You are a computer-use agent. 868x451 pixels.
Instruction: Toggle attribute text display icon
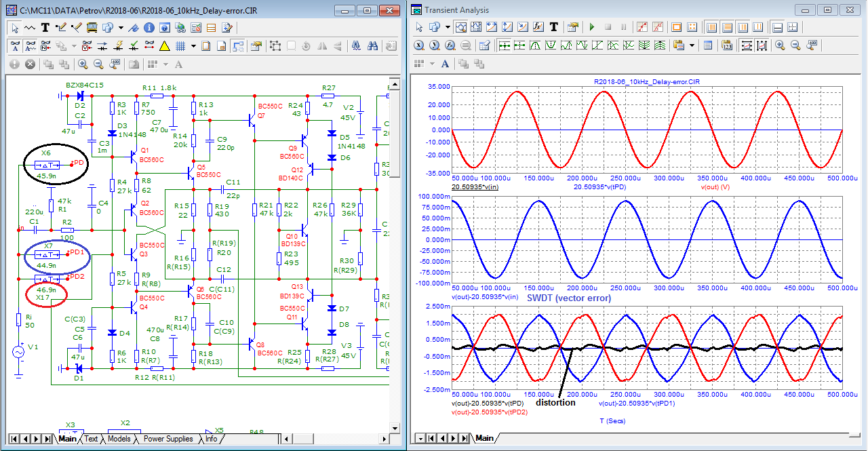15,46
